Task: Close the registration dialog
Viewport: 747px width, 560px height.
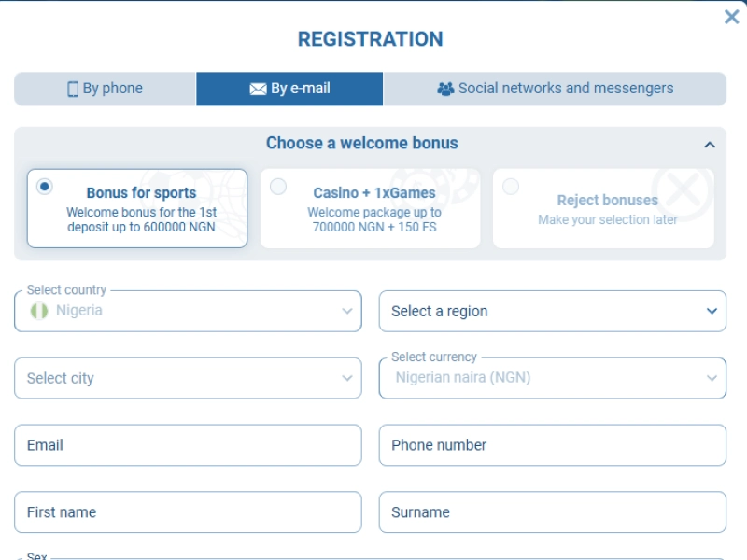Action: [732, 16]
